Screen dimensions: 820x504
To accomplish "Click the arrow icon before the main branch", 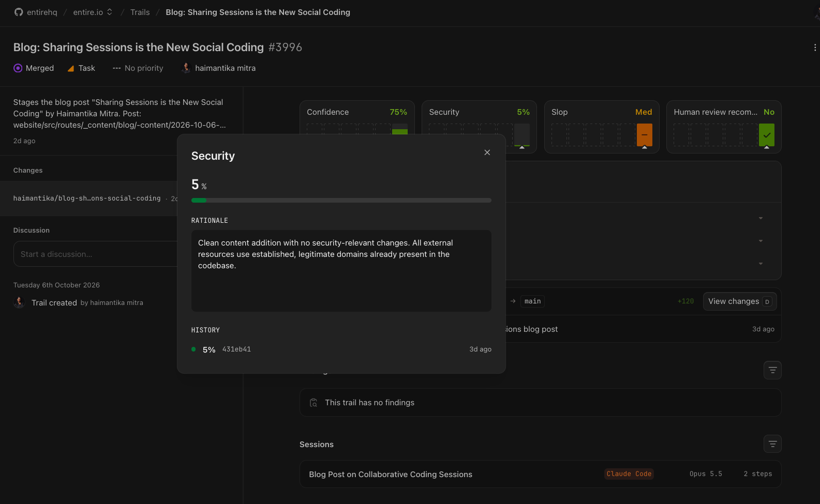I will point(513,301).
